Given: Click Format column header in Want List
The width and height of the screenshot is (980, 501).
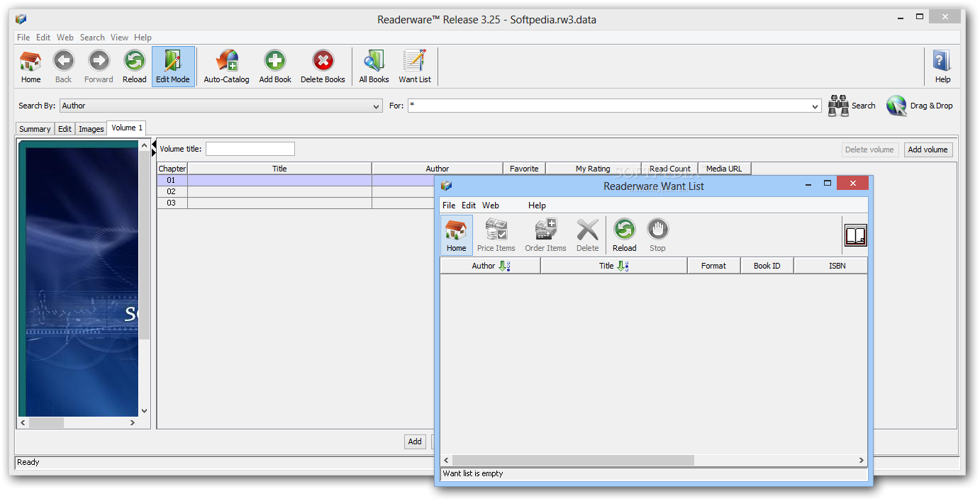Looking at the screenshot, I should (713, 266).
